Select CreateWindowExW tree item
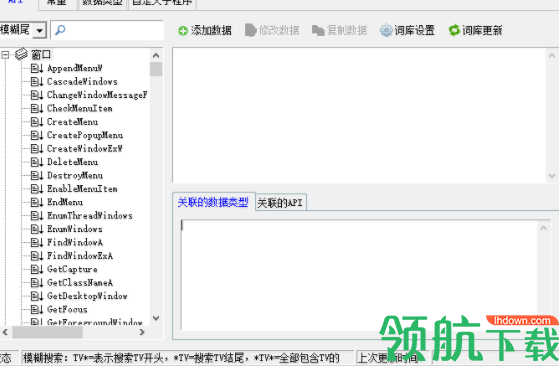This screenshot has width=559, height=368. 84,149
